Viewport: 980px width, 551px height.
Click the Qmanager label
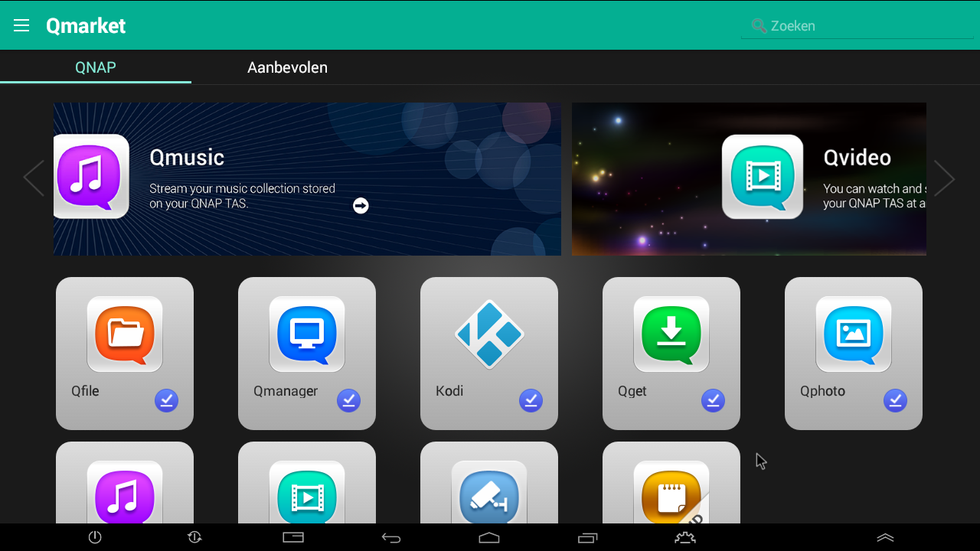point(286,391)
